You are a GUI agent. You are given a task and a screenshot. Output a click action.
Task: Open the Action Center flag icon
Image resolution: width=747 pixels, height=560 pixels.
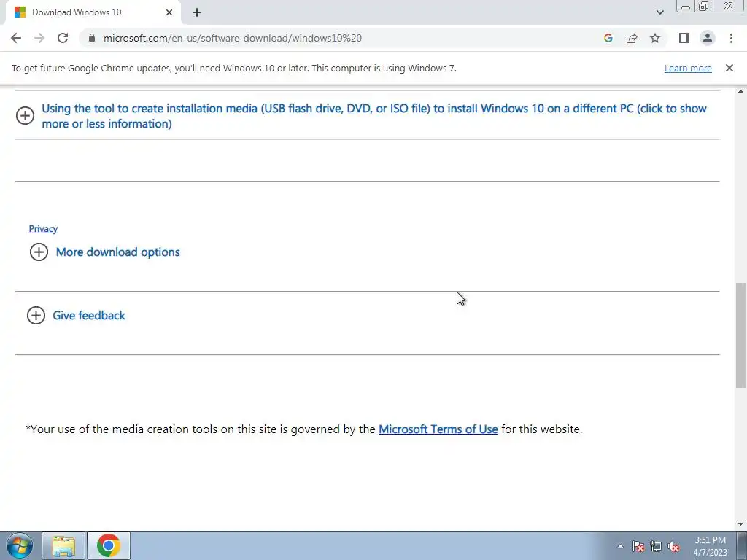[638, 546]
